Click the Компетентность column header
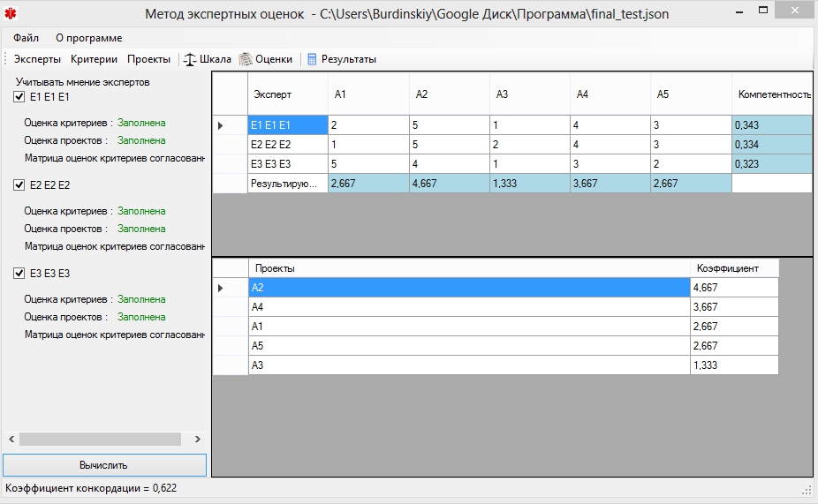818x504 pixels. pyautogui.click(x=772, y=94)
